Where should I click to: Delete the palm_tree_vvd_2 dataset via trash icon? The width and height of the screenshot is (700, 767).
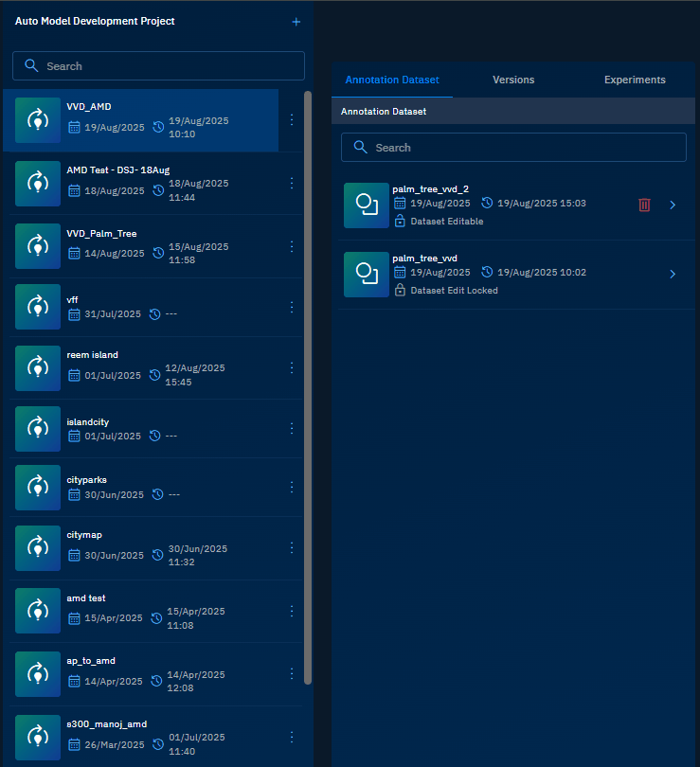(x=644, y=205)
